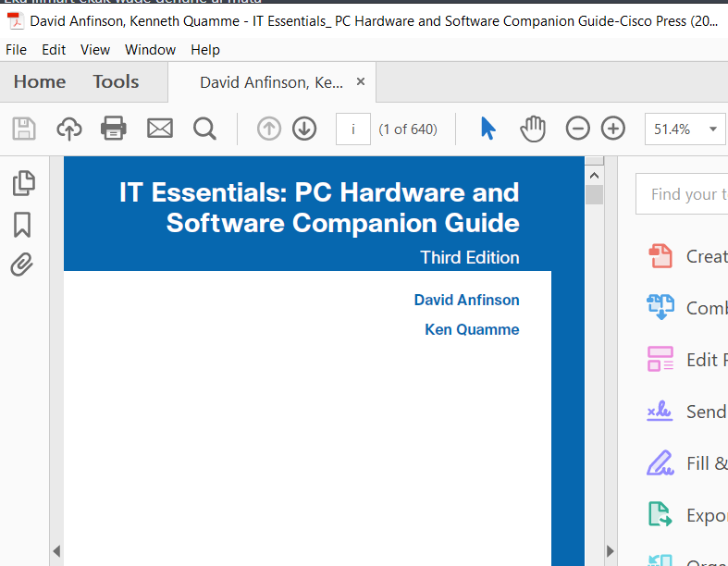Click the Send for Signature tool icon
The image size is (728, 566).
(660, 411)
